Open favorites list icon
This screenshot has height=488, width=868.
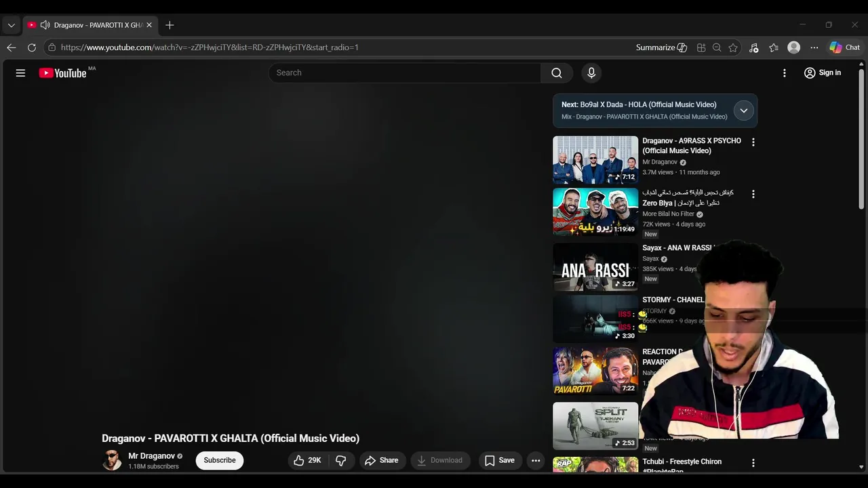tap(774, 47)
